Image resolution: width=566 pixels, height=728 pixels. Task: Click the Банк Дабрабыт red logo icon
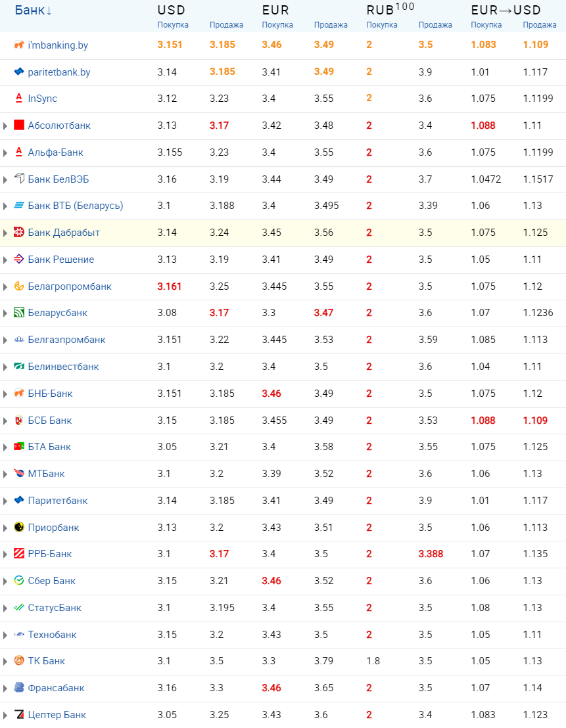[x=19, y=233]
